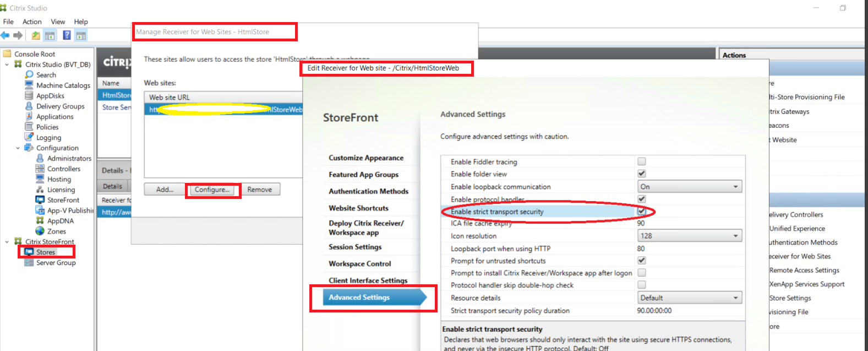Check Protocol handler skip double-hop checkbox
868x351 pixels.
point(641,284)
